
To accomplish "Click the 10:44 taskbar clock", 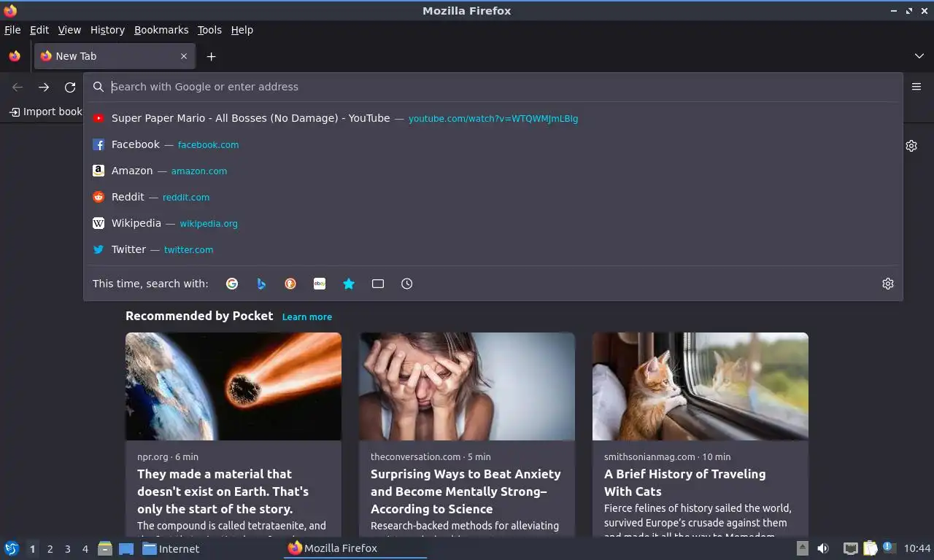I will (917, 548).
